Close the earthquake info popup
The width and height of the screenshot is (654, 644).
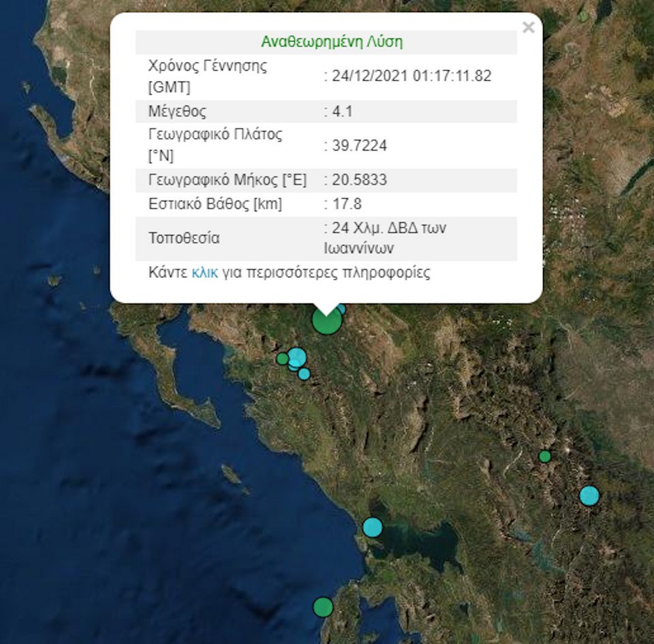529,27
